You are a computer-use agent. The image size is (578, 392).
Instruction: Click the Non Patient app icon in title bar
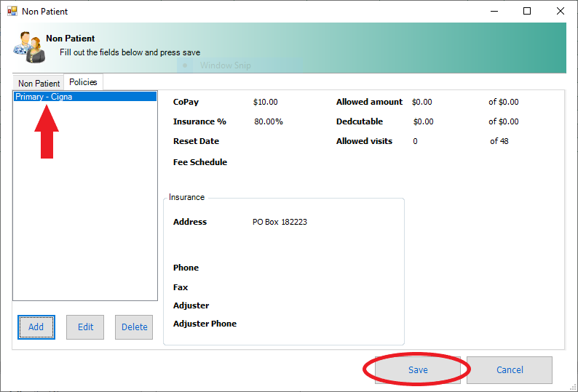tap(12, 11)
